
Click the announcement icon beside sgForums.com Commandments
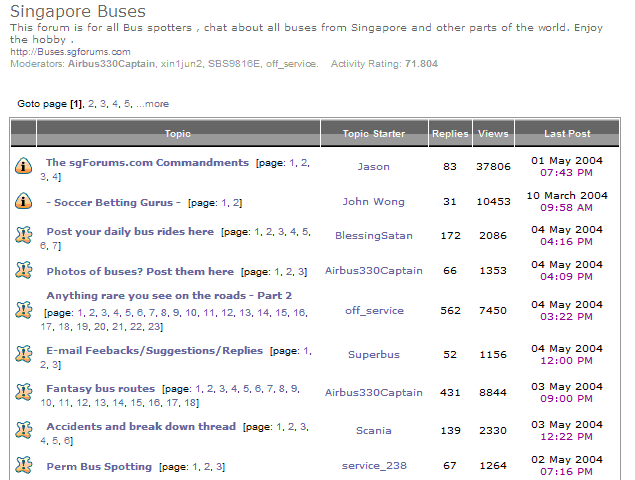pyautogui.click(x=24, y=167)
